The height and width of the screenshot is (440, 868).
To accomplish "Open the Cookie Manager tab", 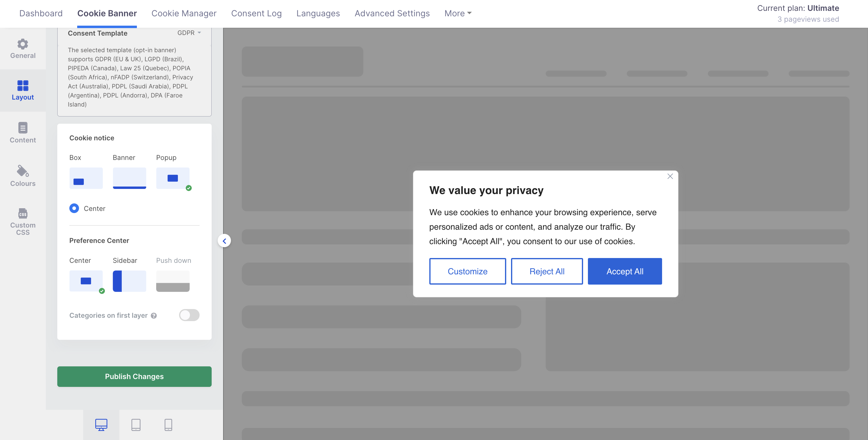I will point(184,13).
